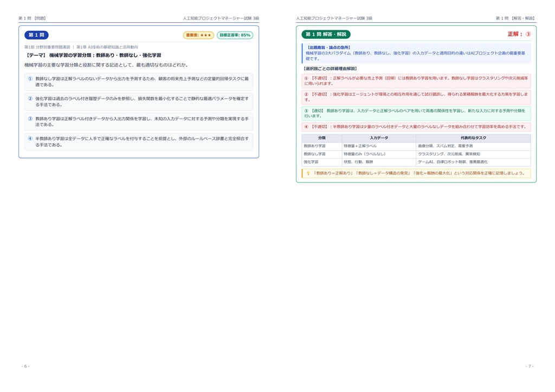Click the 目標正答率: 85% badge
Viewport: 555px width, 392px height.
pos(235,35)
